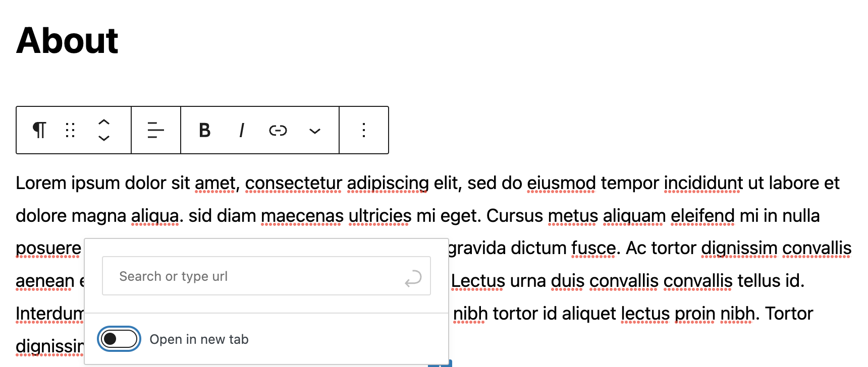Expand more rich text controls chevron
The height and width of the screenshot is (367, 868).
click(x=315, y=131)
